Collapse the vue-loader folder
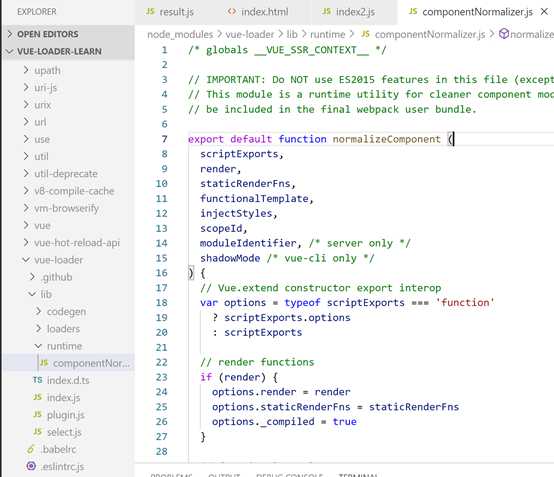The height and width of the screenshot is (477, 554). tap(26, 260)
